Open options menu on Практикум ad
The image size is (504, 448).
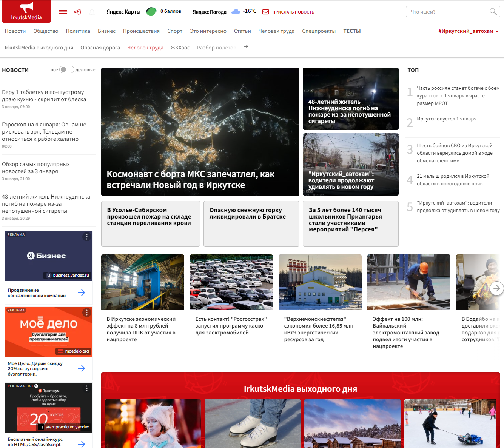point(87,388)
